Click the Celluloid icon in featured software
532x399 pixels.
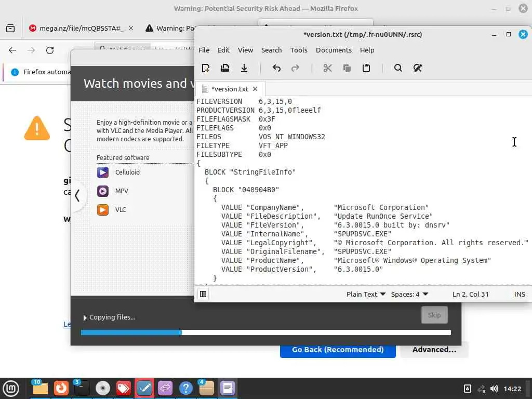tap(103, 172)
